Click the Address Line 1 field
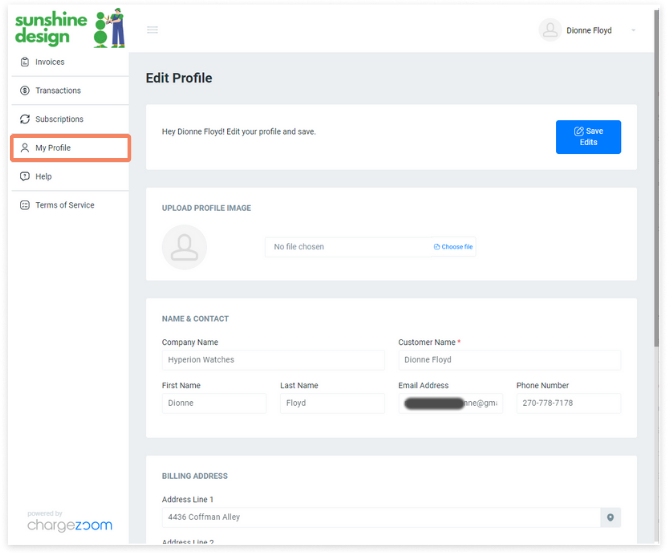 [x=381, y=517]
